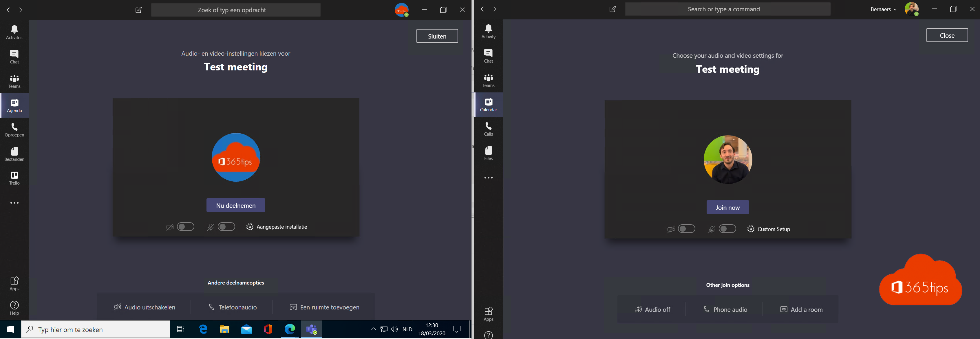The height and width of the screenshot is (339, 980).
Task: Expand Aangepaste installatie setup options
Action: click(x=276, y=226)
